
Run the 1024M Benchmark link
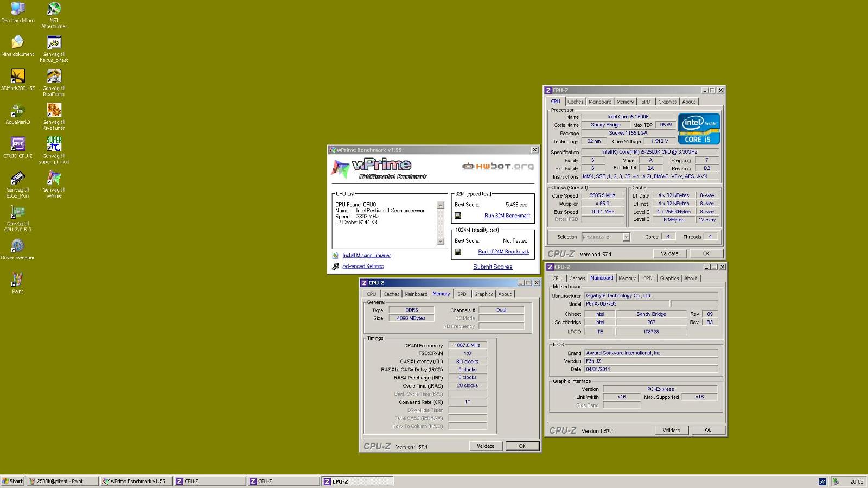coord(503,252)
